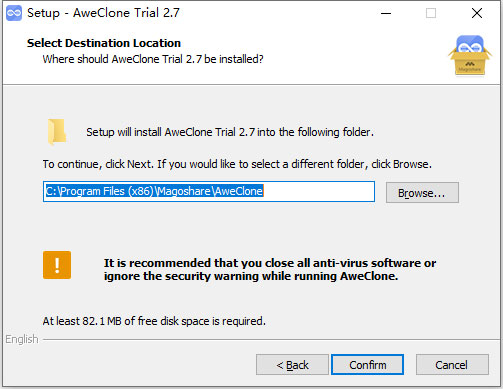Click the yellow folder icon
Viewport: 503px width, 389px height.
[57, 132]
